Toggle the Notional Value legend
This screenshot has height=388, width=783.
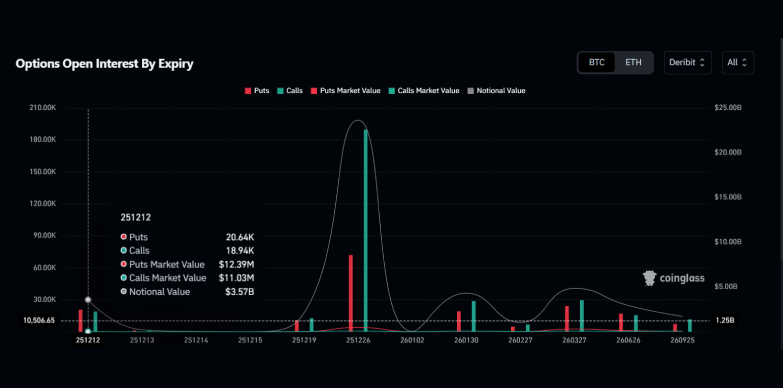[x=496, y=91]
